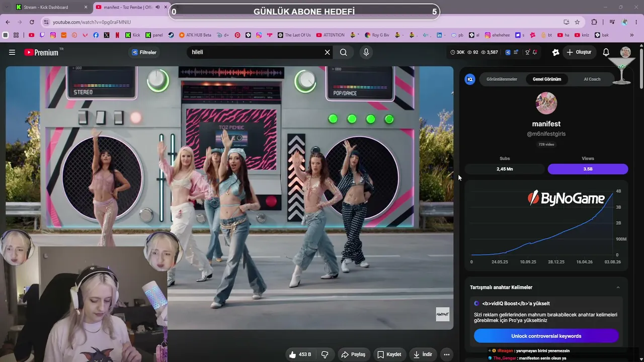Open the Netflix bookmark icon

[x=117, y=35]
